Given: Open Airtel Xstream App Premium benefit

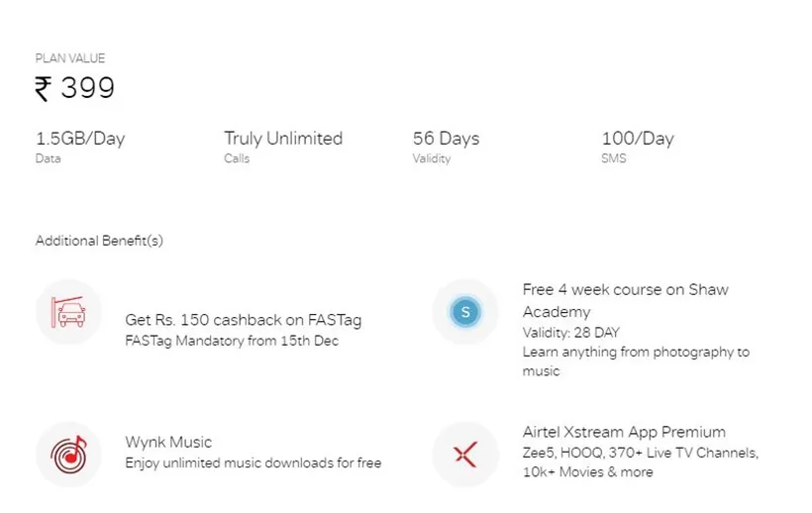Looking at the screenshot, I should click(x=624, y=432).
